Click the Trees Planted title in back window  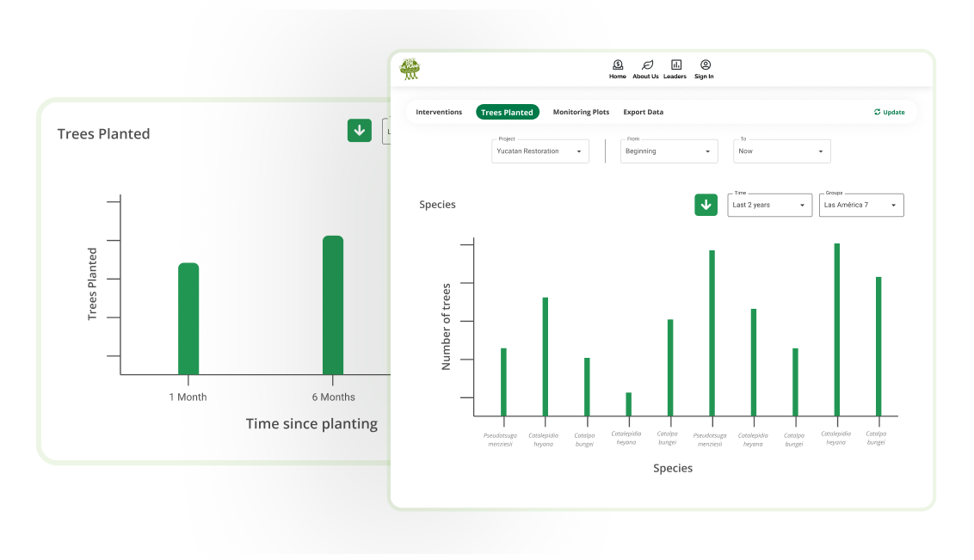[x=104, y=134]
